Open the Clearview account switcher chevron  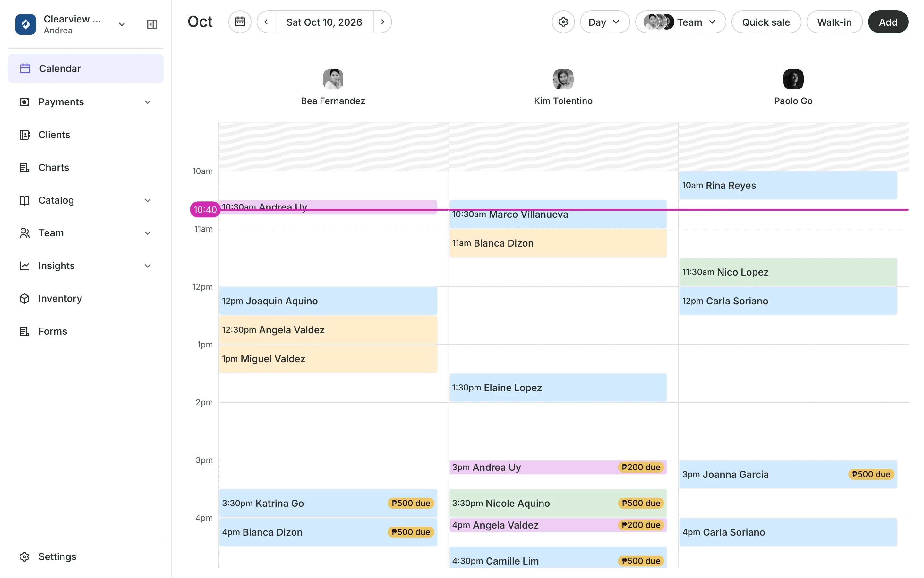click(122, 24)
